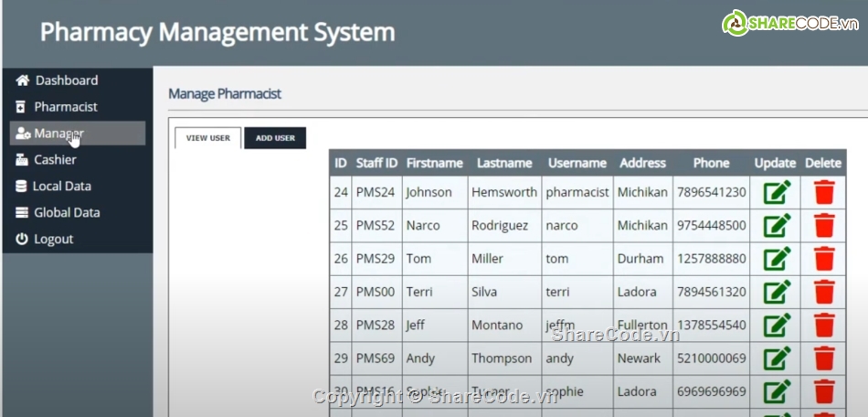Click the Phone column header

(712, 163)
